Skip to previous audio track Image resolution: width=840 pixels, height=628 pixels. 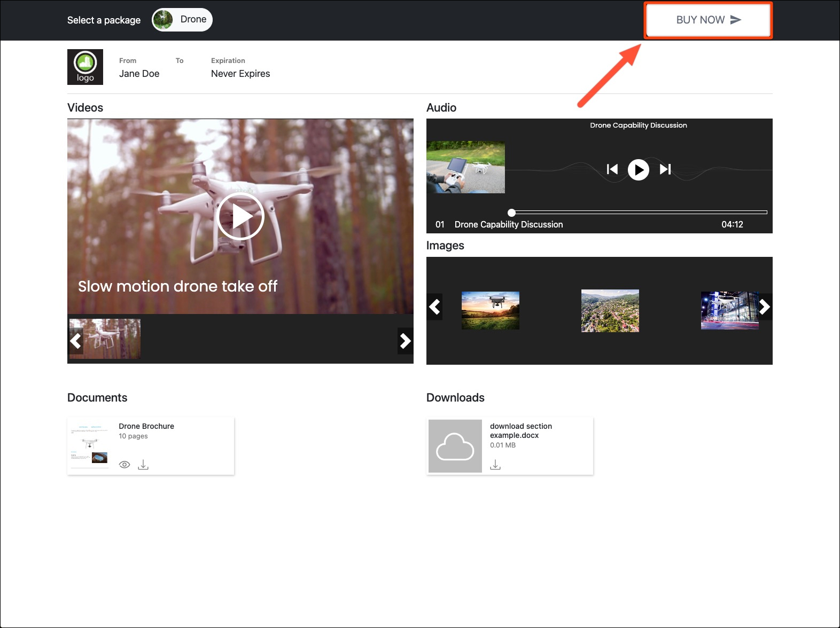tap(612, 169)
